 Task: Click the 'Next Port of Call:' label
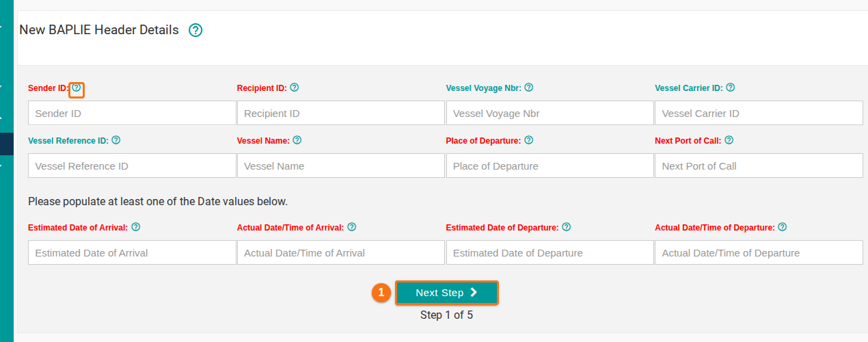pyautogui.click(x=688, y=141)
